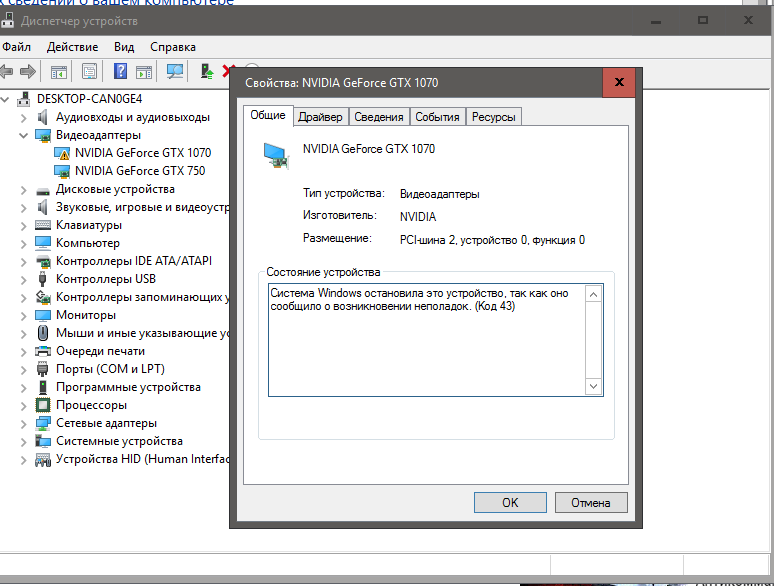Expand the Мониторы node

click(23, 315)
